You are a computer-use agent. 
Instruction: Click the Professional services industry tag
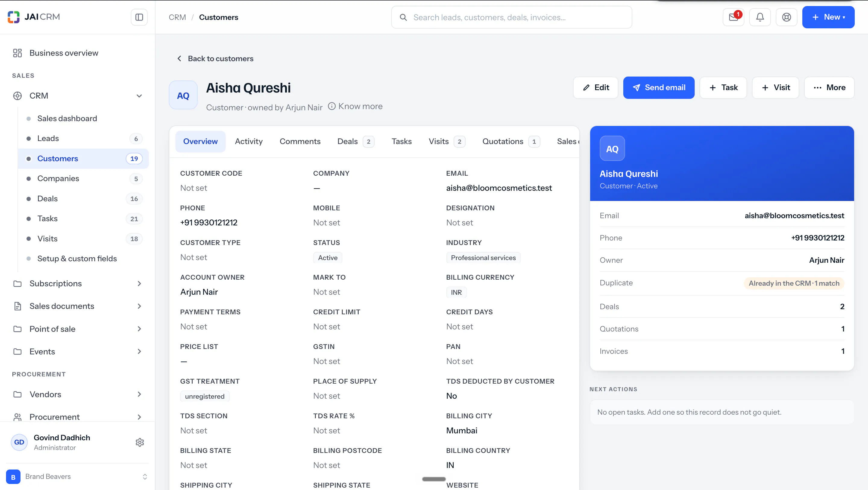pyautogui.click(x=483, y=258)
